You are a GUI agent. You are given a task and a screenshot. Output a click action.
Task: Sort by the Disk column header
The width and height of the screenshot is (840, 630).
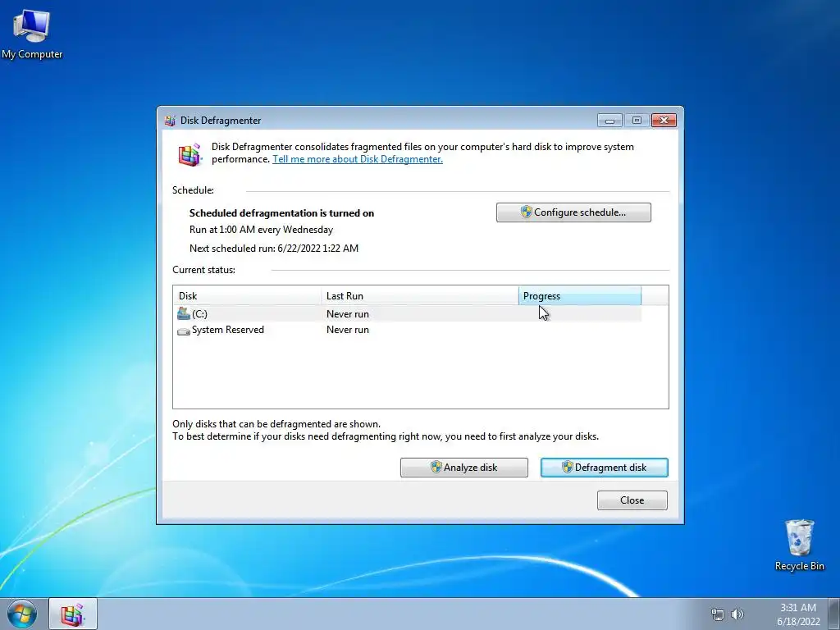pyautogui.click(x=248, y=295)
